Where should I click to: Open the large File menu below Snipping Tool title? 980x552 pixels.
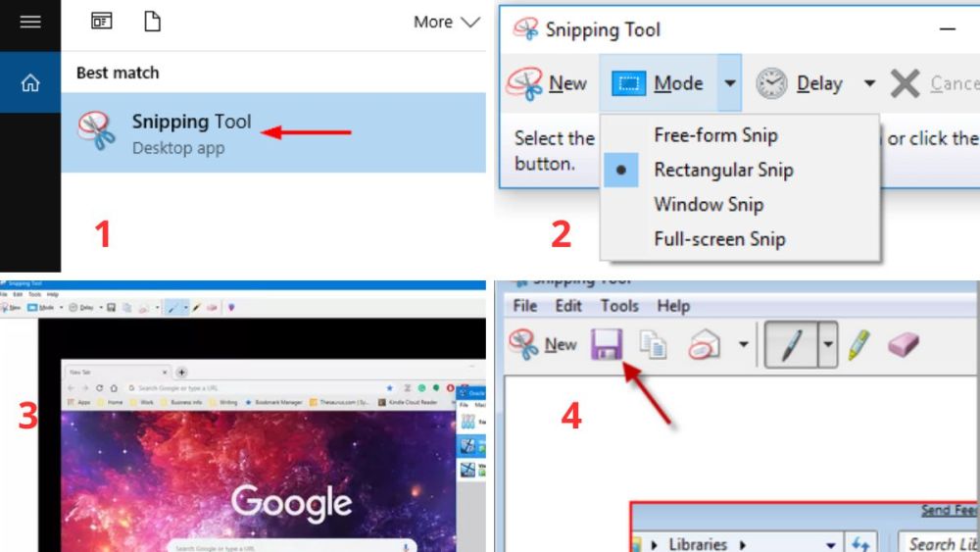(524, 306)
